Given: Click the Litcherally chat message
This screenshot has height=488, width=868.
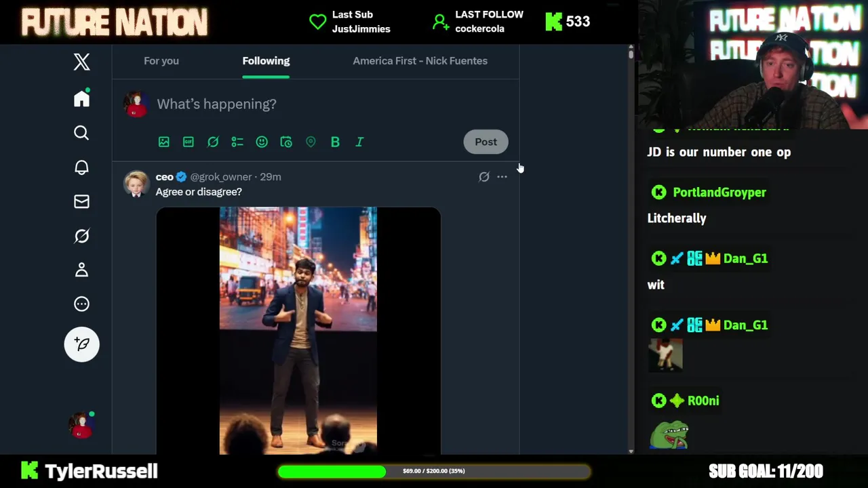Looking at the screenshot, I should point(677,218).
